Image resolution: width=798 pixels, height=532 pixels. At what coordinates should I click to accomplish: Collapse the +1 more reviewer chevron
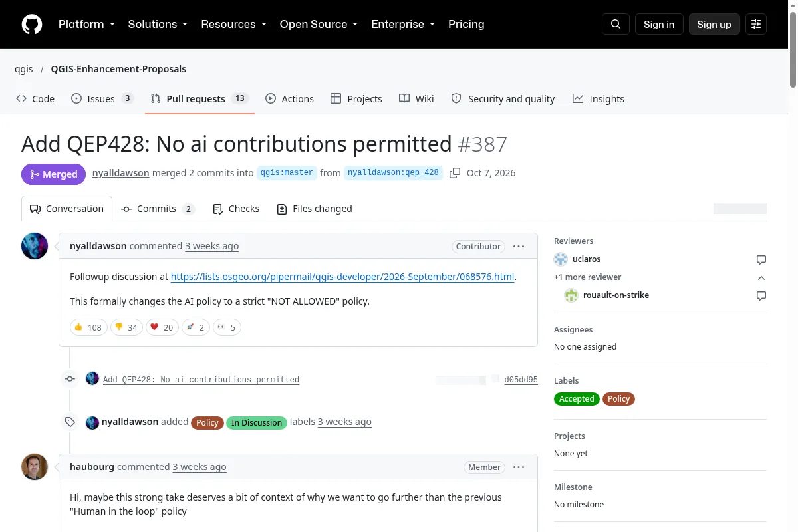[761, 277]
